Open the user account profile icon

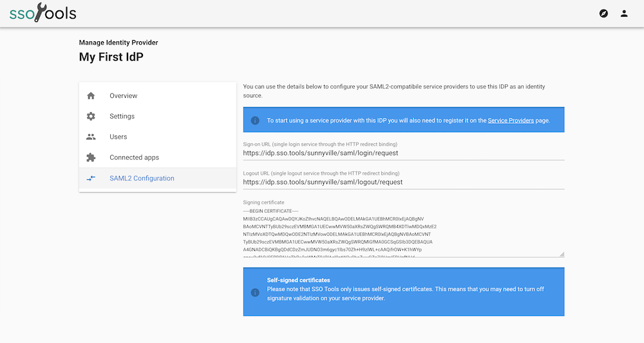(624, 14)
